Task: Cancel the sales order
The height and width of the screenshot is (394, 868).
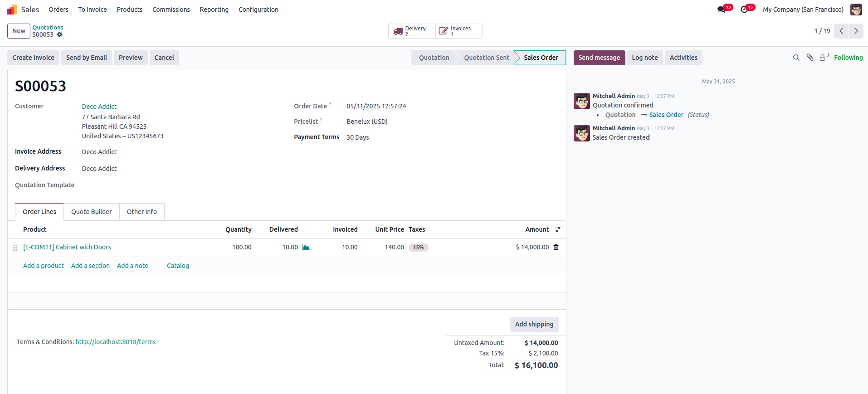Action: pos(164,58)
